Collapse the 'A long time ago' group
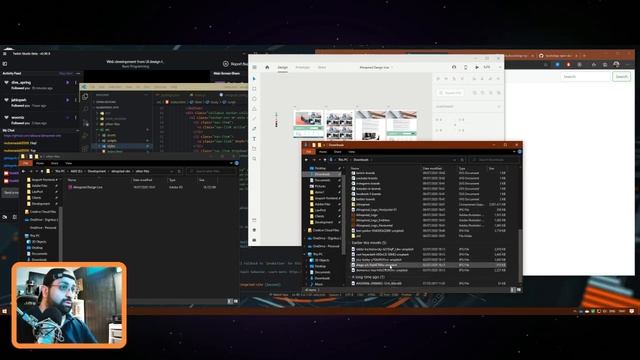Image resolution: width=640 pixels, height=360 pixels. [x=368, y=277]
